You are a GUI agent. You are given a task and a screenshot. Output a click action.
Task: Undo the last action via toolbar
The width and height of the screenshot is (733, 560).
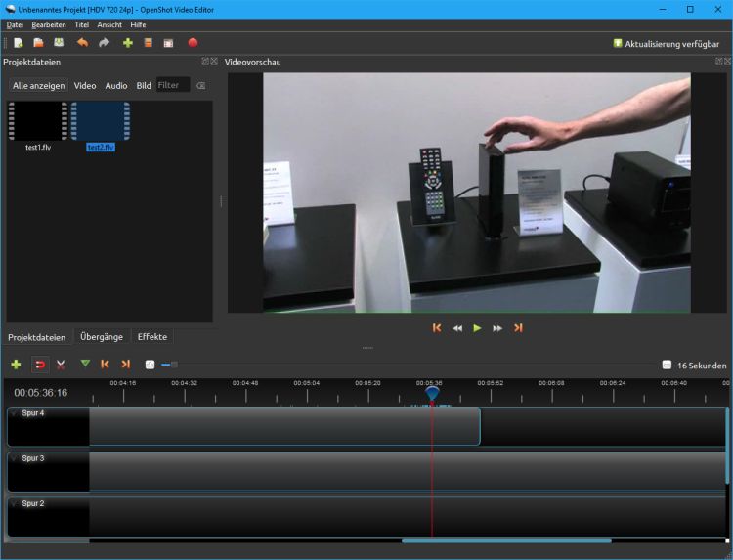click(x=82, y=43)
